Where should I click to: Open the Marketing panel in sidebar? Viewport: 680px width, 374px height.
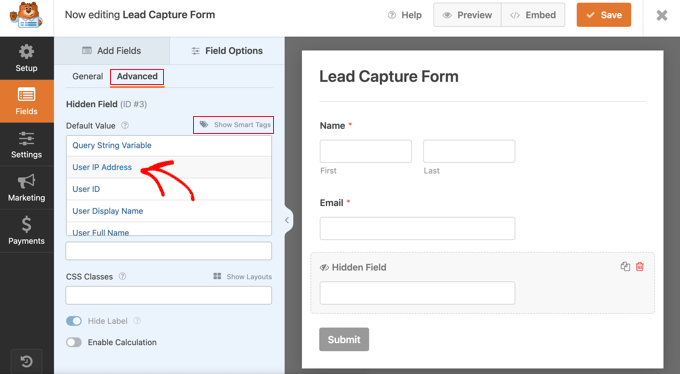26,187
